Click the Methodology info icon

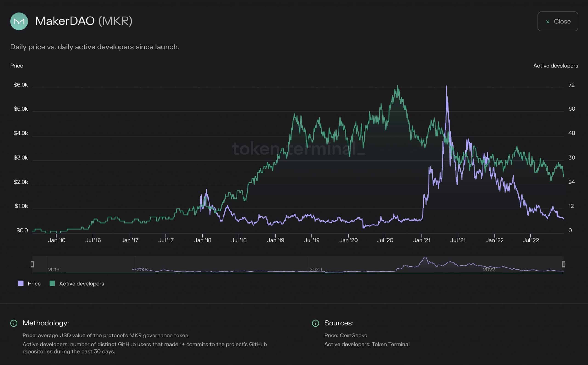[x=14, y=323]
